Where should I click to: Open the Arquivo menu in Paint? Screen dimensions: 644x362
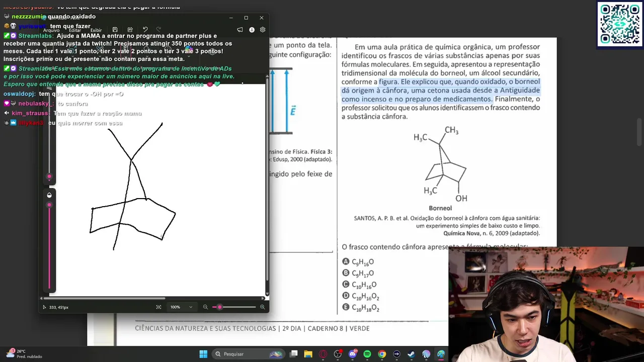[x=51, y=30]
